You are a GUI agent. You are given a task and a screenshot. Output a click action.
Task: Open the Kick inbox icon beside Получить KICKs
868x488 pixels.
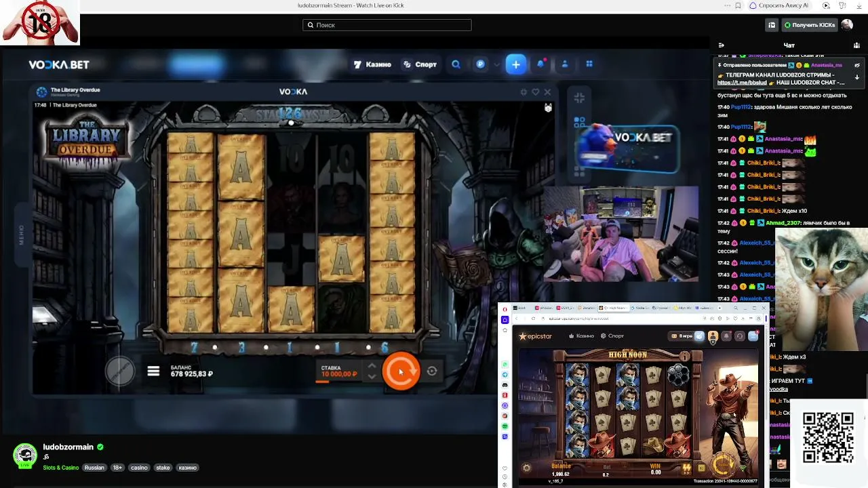(x=772, y=25)
